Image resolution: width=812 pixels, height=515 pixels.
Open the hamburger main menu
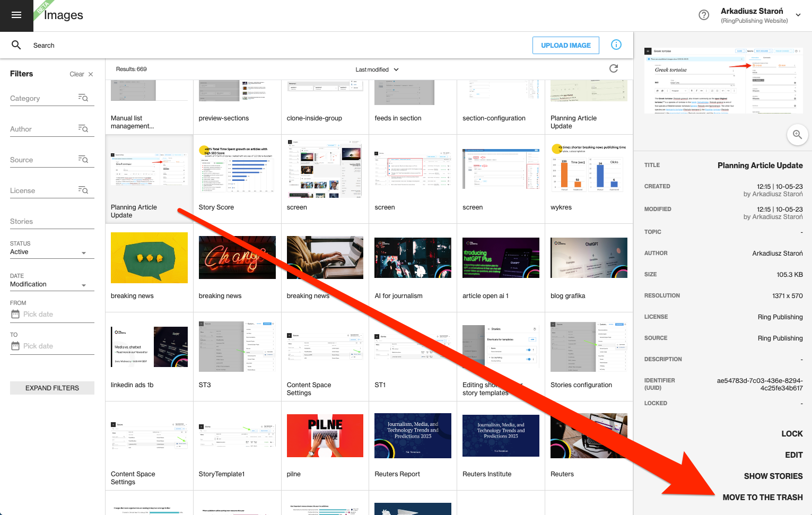(16, 15)
